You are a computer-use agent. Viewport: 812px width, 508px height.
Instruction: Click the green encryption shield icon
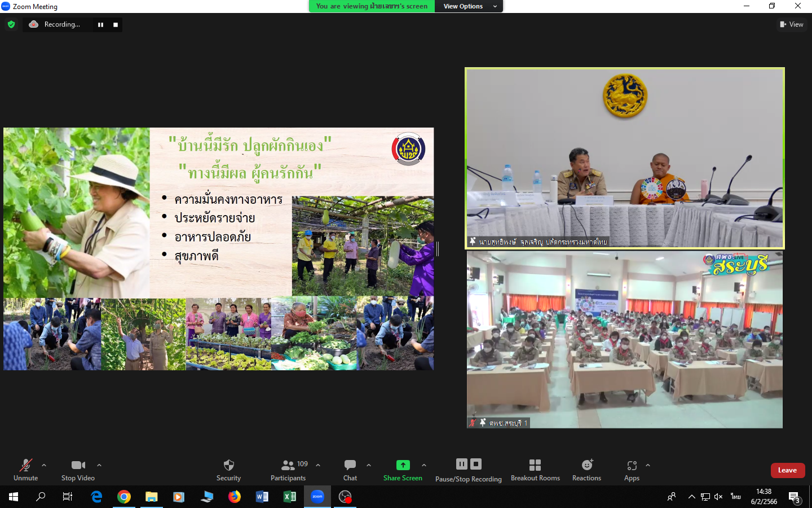click(11, 24)
